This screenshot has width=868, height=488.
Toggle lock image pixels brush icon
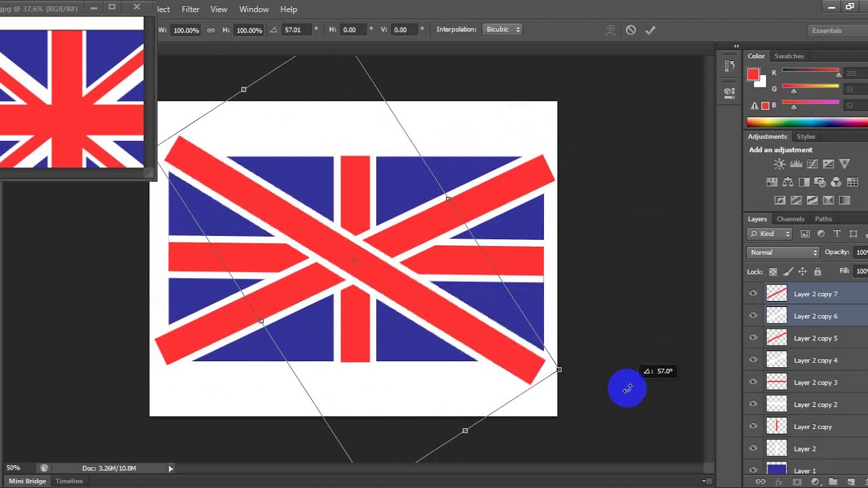click(x=788, y=272)
